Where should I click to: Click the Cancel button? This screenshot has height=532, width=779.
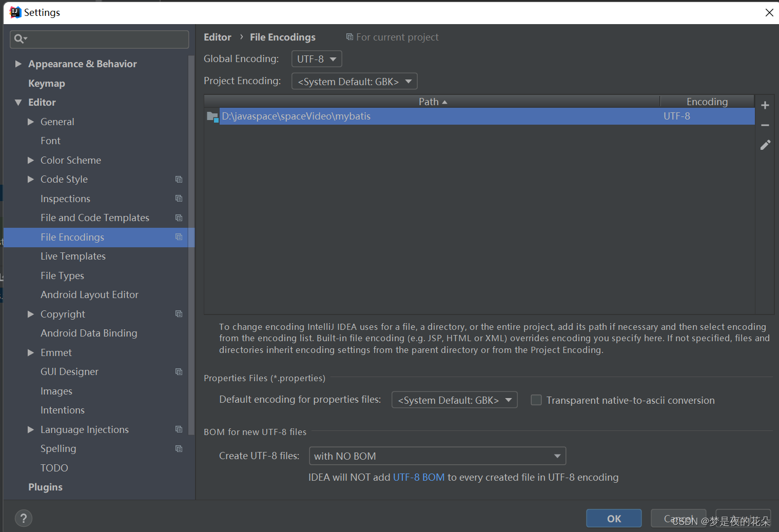[x=678, y=518]
